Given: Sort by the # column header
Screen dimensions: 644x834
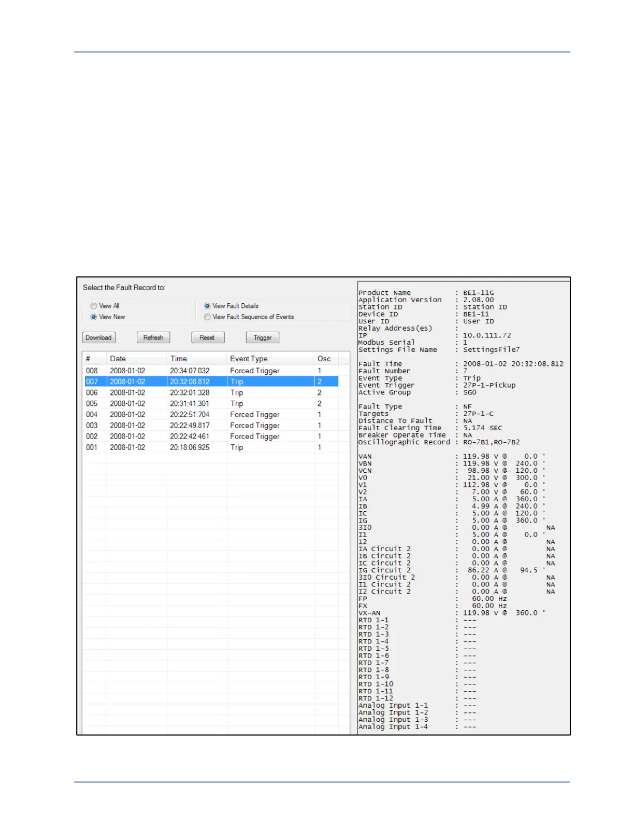Looking at the screenshot, I should point(95,359).
